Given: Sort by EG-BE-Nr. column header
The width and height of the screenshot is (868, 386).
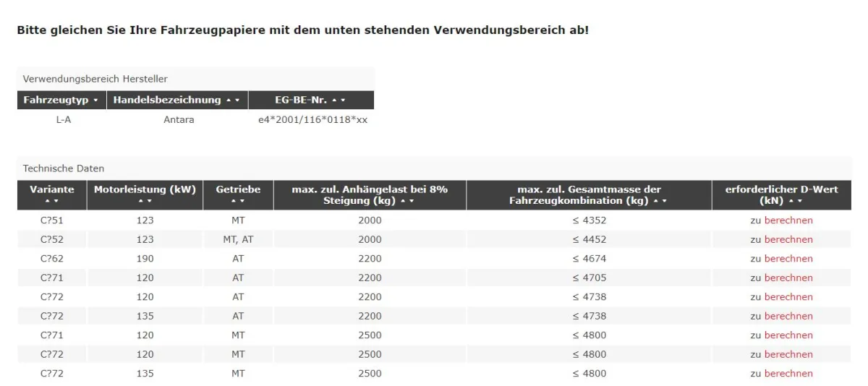Looking at the screenshot, I should [x=312, y=100].
